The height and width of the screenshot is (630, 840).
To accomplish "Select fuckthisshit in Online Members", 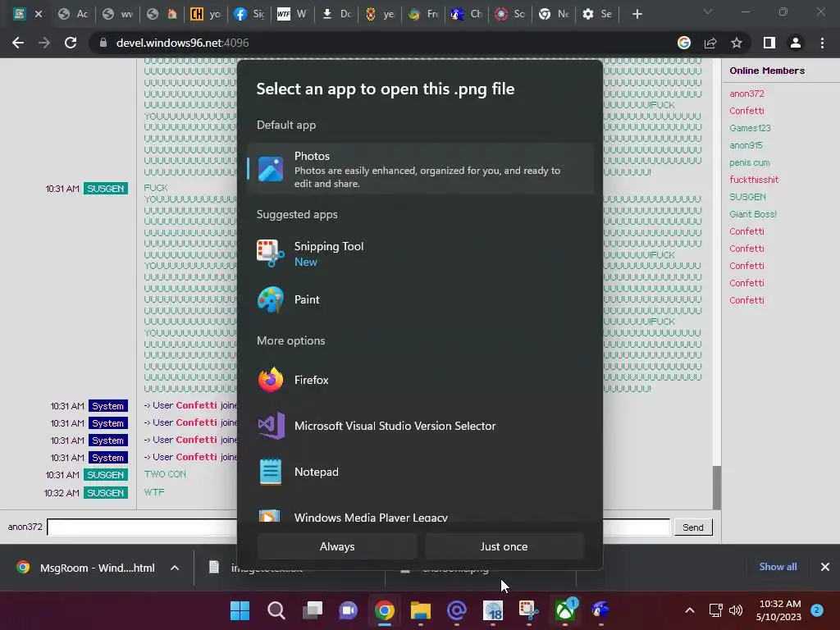I will pos(754,180).
